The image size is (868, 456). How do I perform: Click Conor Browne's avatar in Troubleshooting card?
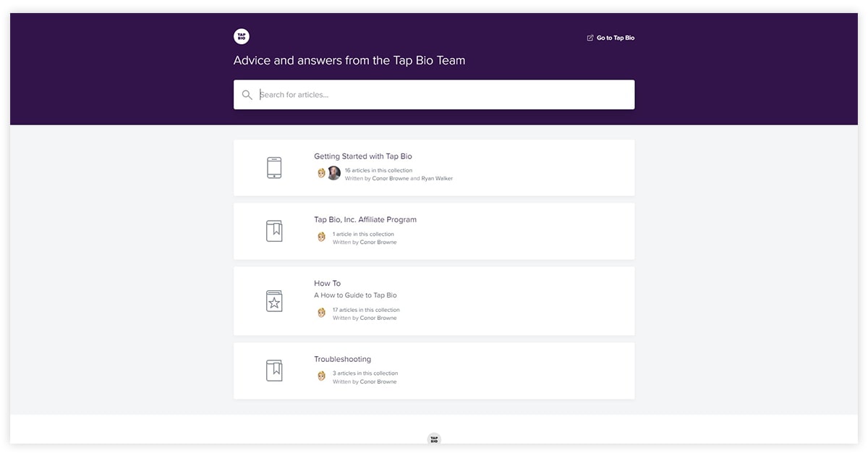pyautogui.click(x=322, y=376)
